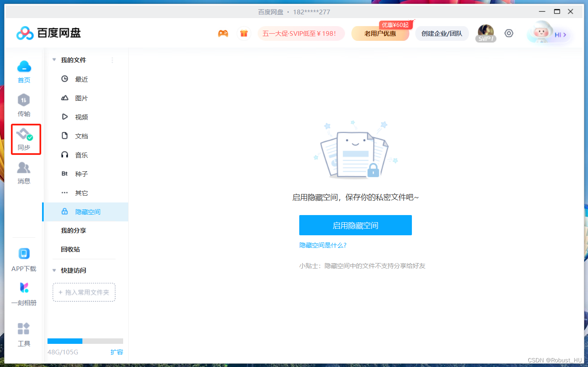
Task: Click the game controller icon in header
Action: coord(223,34)
